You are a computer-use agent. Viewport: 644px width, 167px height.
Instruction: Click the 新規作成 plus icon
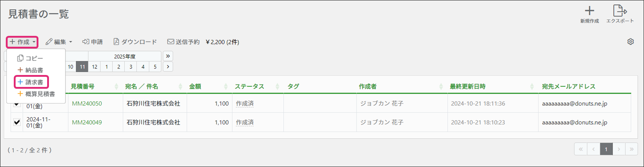(x=589, y=11)
